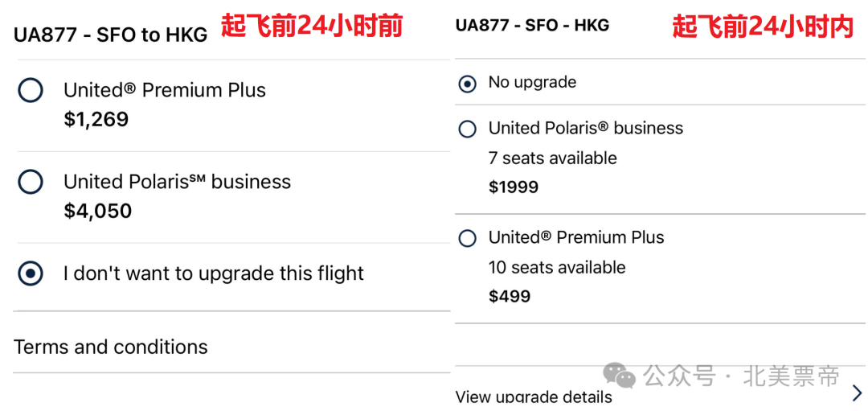This screenshot has width=868, height=411.
Task: Click the "View upgrade details" link
Action: coord(534,397)
